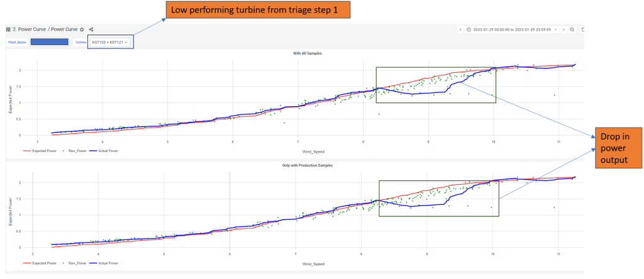Shift time range forward with right arrow
The width and height of the screenshot is (644, 279).
[563, 30]
